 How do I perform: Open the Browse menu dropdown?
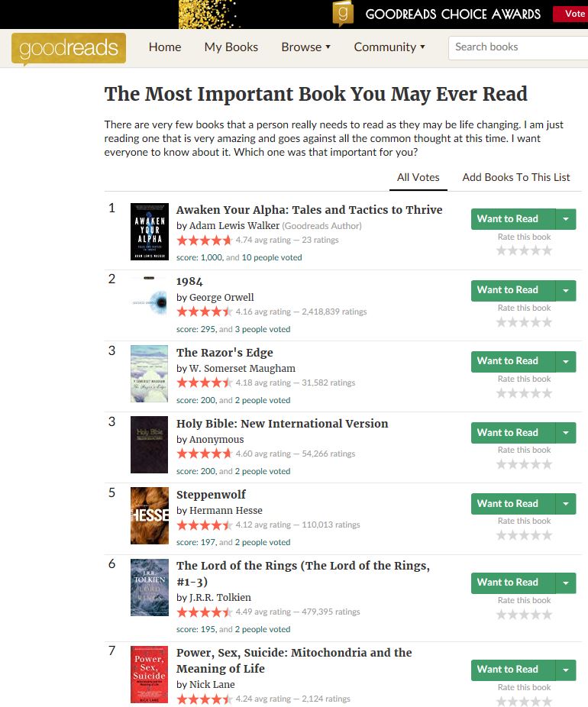pos(305,47)
